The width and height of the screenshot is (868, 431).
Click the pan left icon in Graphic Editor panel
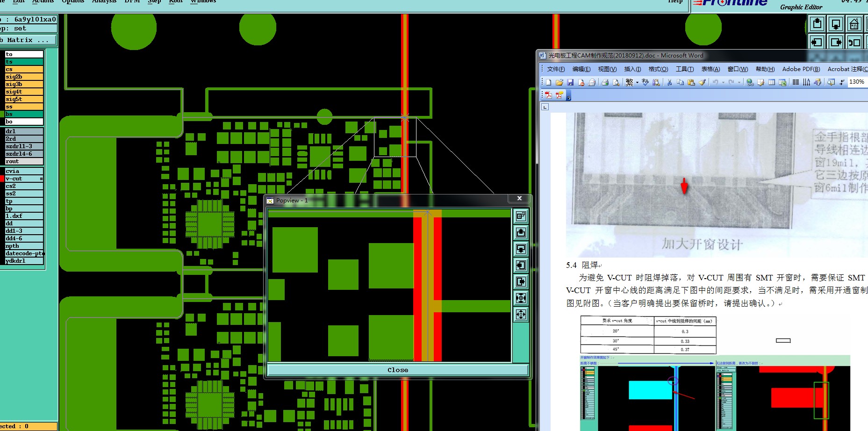[817, 42]
